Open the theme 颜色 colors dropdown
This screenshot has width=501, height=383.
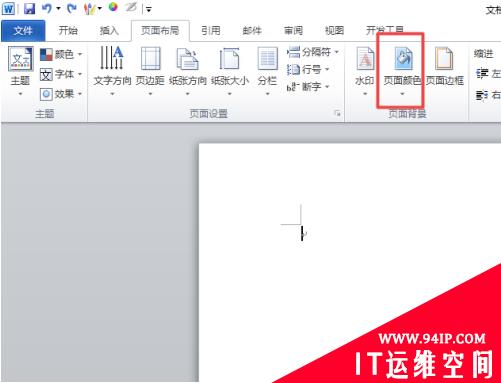click(x=61, y=54)
